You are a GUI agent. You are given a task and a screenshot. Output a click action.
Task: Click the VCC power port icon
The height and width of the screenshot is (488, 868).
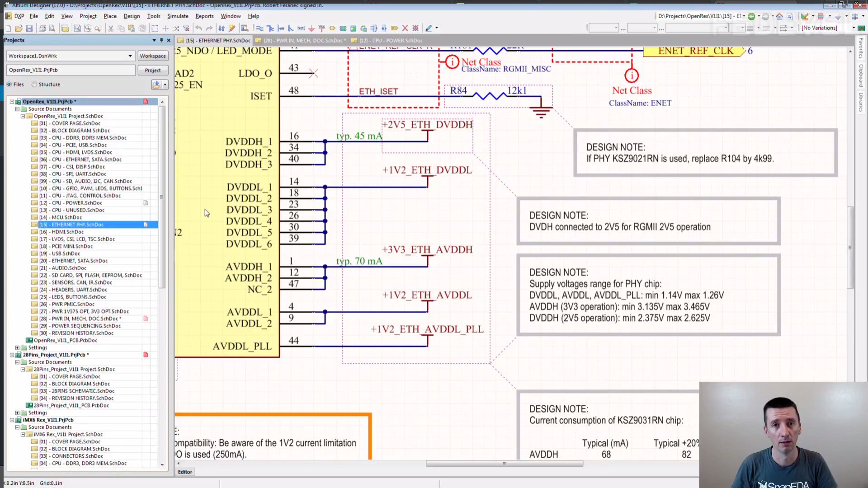(x=322, y=28)
